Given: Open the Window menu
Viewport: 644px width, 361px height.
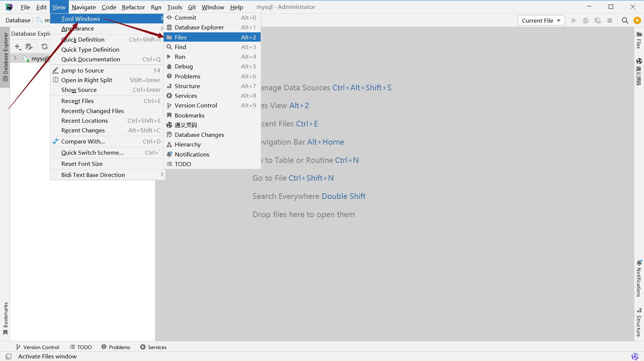Looking at the screenshot, I should (x=213, y=7).
